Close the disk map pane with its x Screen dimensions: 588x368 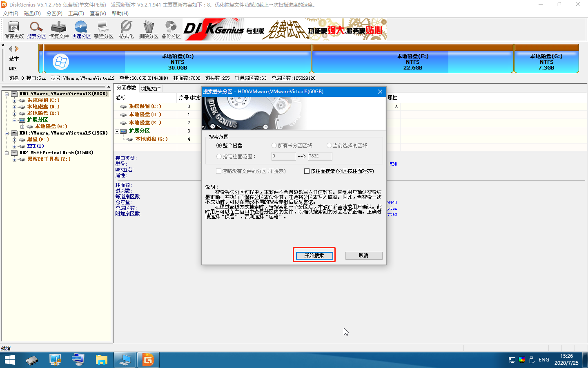(x=3, y=45)
